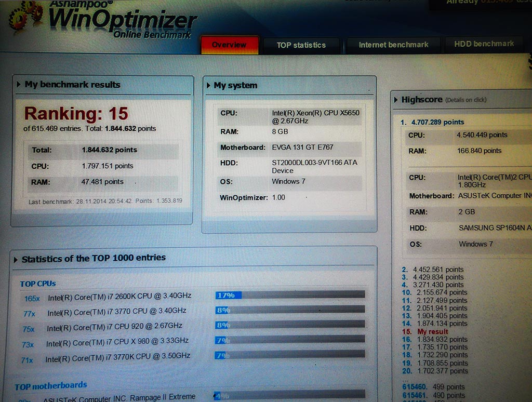Click the WinOptimizer 1.00 version value
This screenshot has height=402, width=532.
tap(278, 197)
